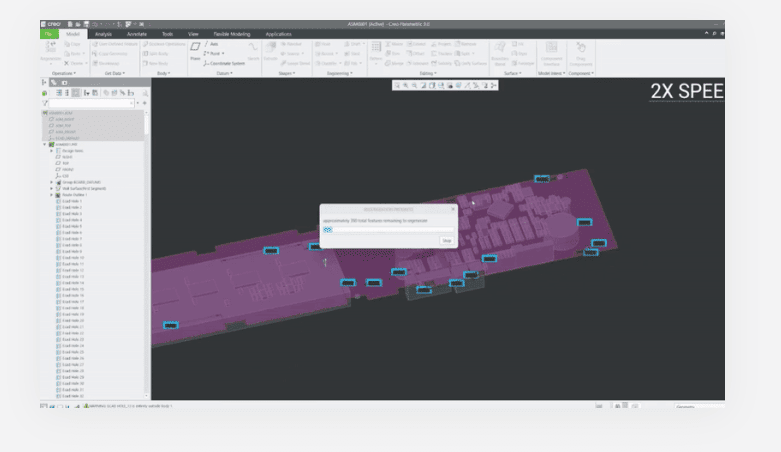This screenshot has width=781, height=452.
Task: Open the Datum group dropdown
Action: (x=224, y=73)
